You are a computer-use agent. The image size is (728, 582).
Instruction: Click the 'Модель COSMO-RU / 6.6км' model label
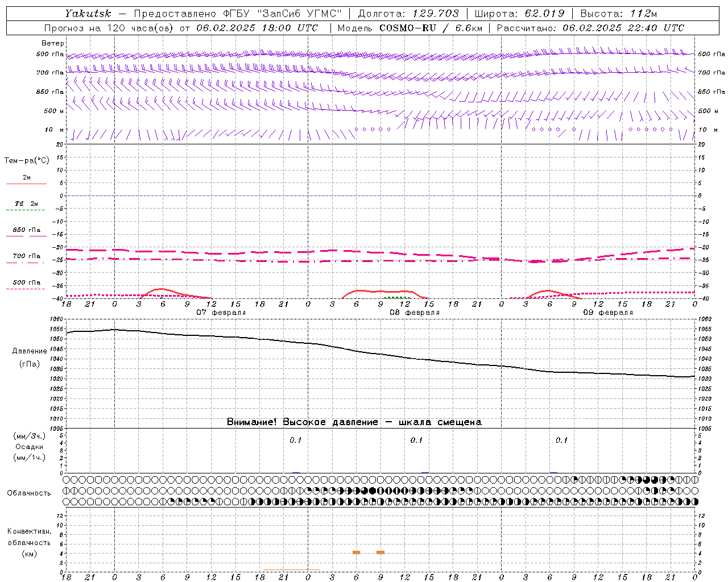[409, 28]
